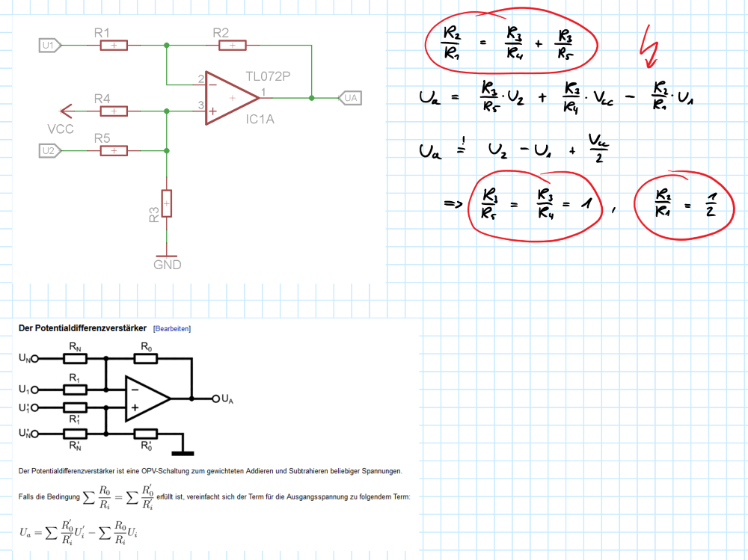This screenshot has width=748, height=560.
Task: Select the sentence starting 'Der Potentialdifferenzverstärker ist eine'
Action: click(x=210, y=471)
